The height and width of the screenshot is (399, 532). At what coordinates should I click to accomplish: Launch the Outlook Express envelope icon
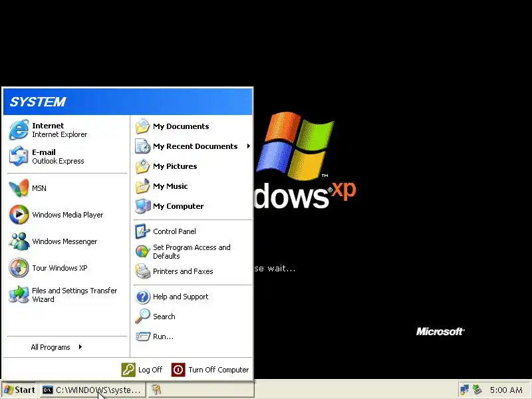tap(19, 156)
